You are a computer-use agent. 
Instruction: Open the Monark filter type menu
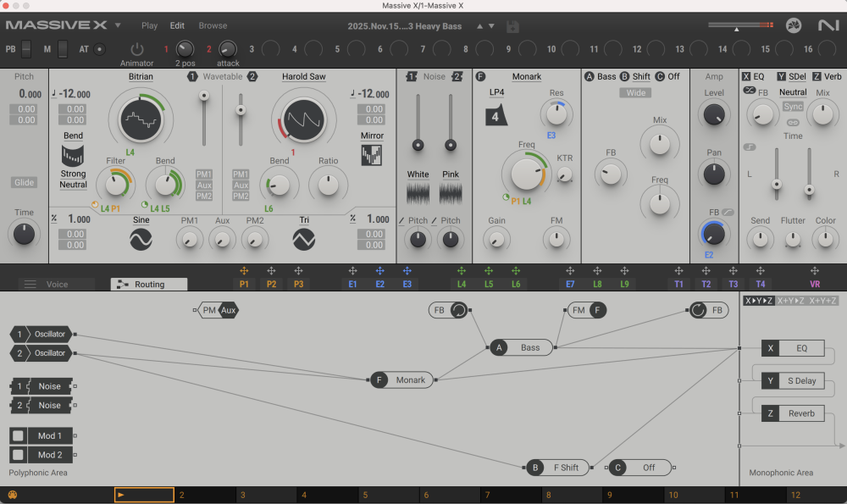pyautogui.click(x=526, y=77)
